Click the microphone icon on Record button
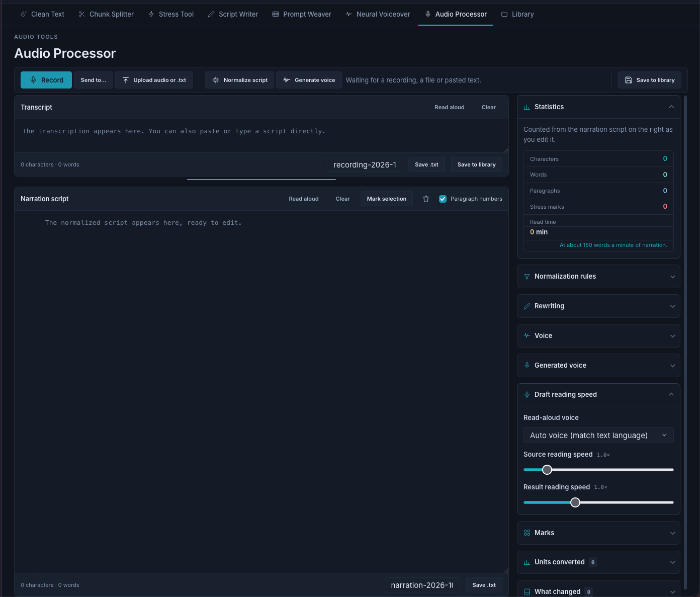700x597 pixels. coord(33,80)
